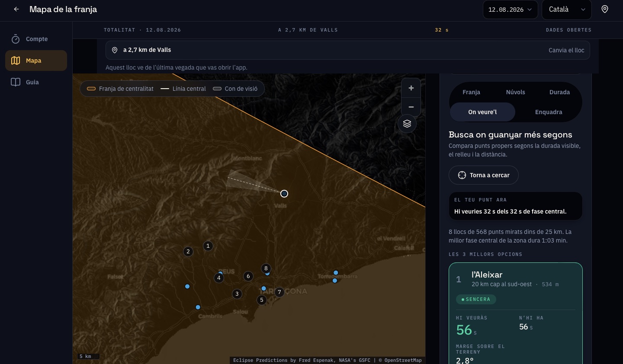
Task: Select map marker number 8
Action: point(266,268)
